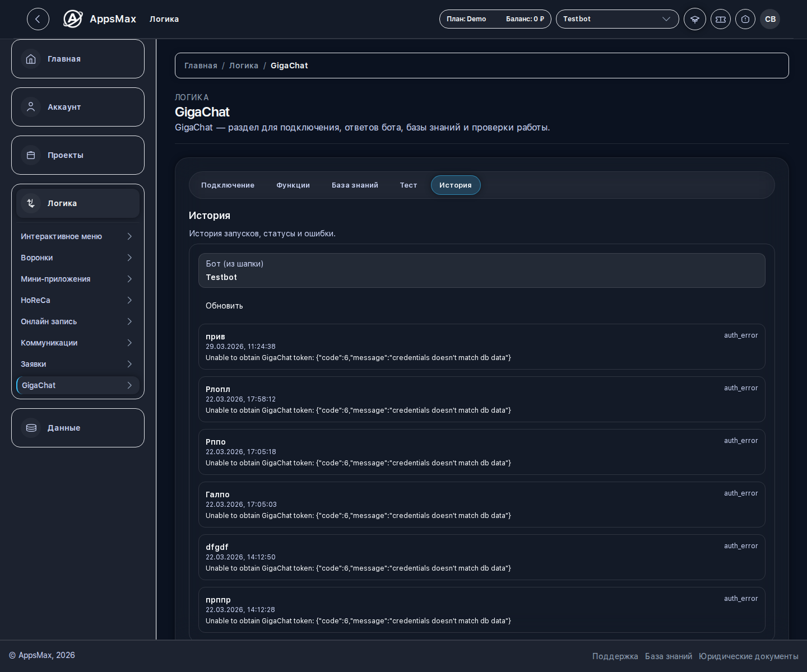Click the Обновить button

[224, 306]
